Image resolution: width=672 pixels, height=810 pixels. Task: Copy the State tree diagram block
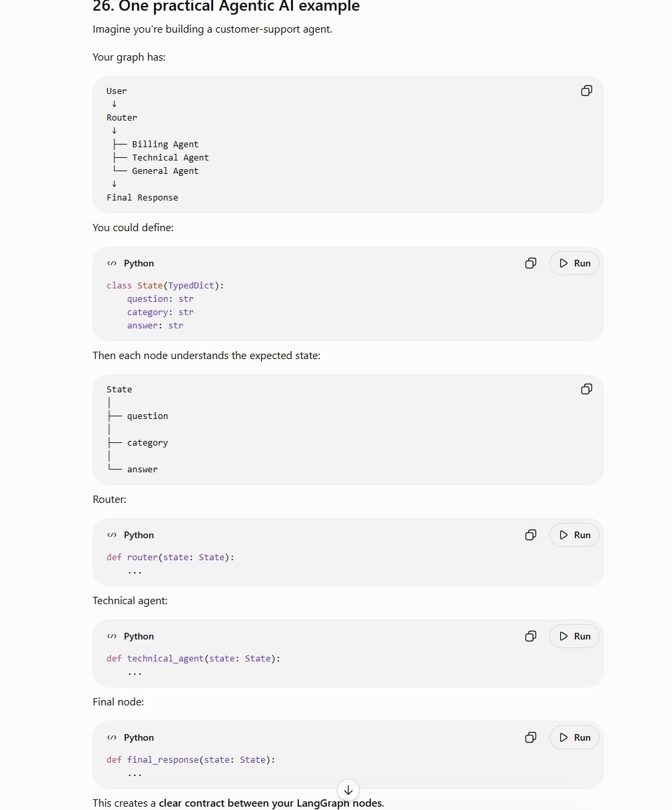[x=586, y=389]
